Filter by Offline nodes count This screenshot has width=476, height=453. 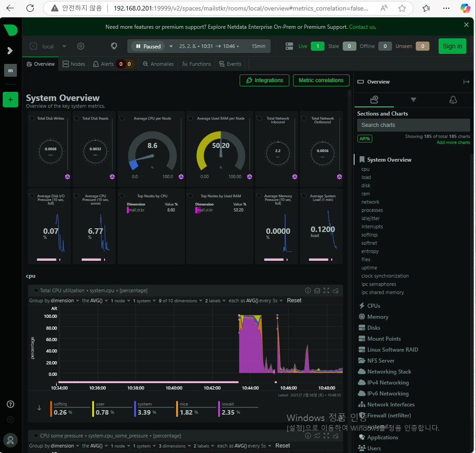385,46
